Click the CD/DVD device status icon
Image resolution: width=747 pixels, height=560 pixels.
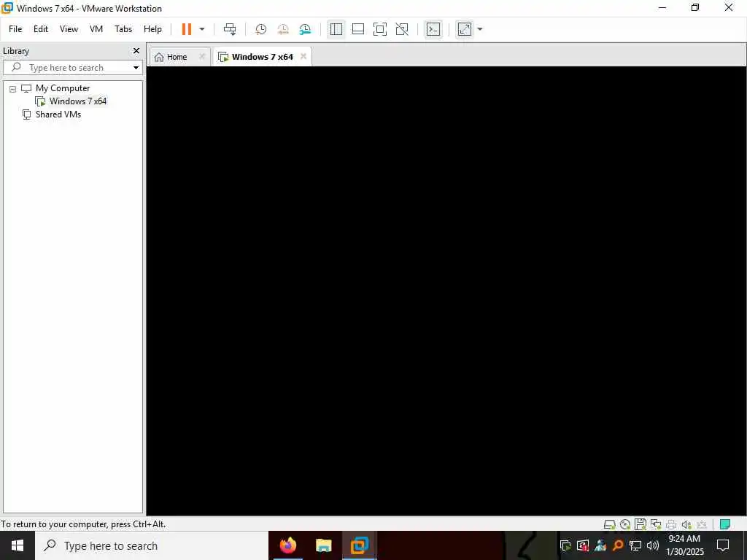tap(625, 525)
